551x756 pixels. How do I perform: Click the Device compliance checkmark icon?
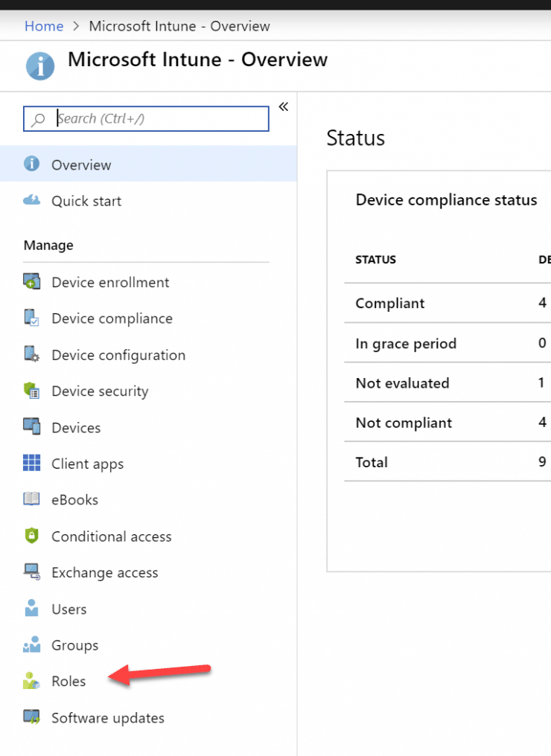coord(33,318)
